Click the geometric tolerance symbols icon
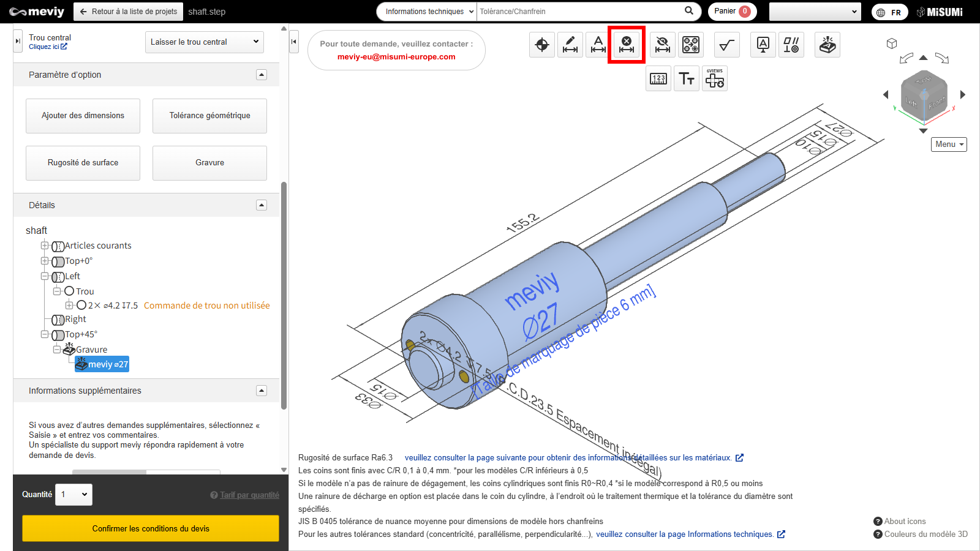Viewport: 980px width, 551px height. pyautogui.click(x=791, y=45)
